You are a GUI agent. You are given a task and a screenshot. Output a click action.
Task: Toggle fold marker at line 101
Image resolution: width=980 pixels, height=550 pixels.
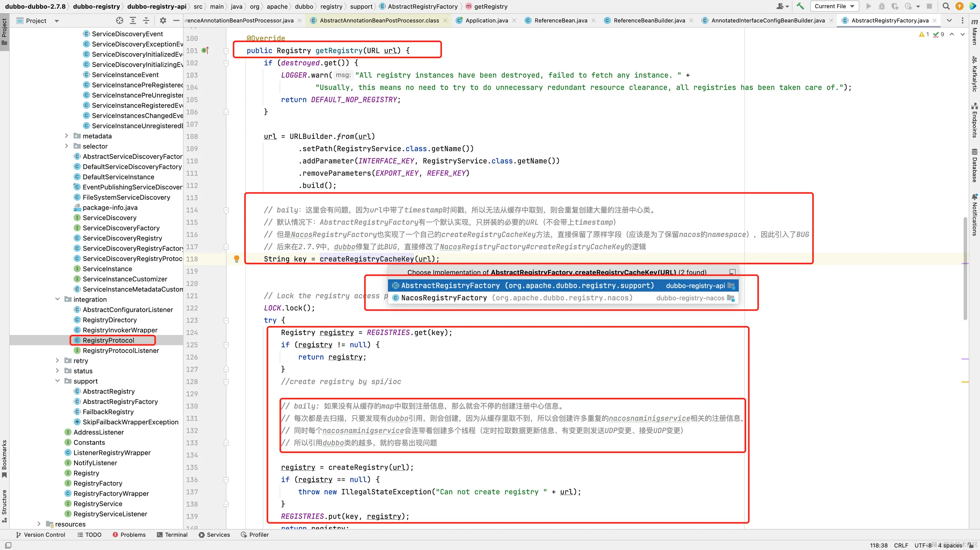[x=226, y=51]
